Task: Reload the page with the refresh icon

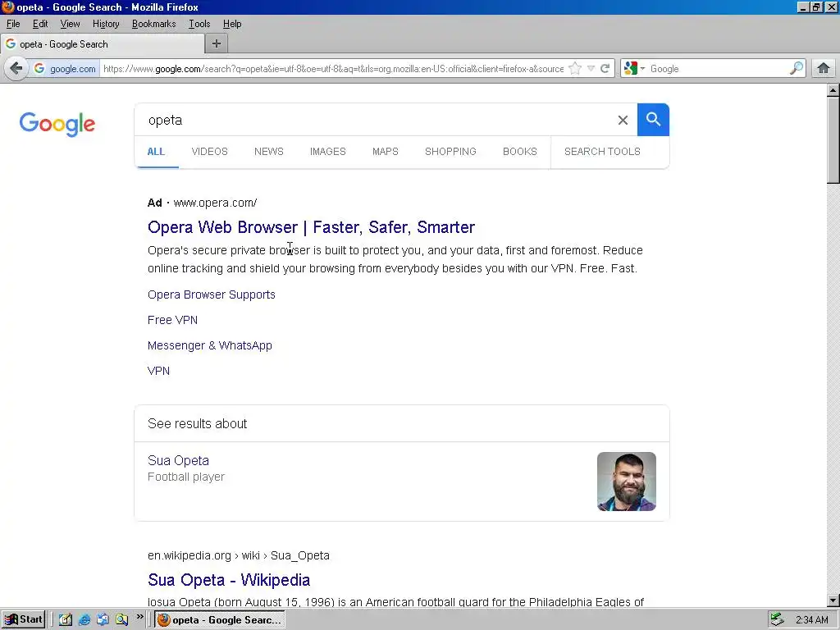Action: tap(605, 69)
